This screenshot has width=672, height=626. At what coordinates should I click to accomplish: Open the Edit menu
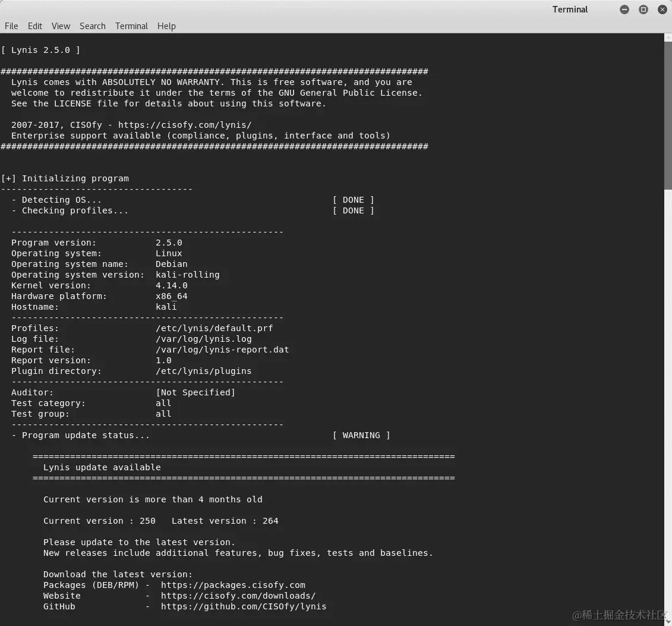click(34, 26)
